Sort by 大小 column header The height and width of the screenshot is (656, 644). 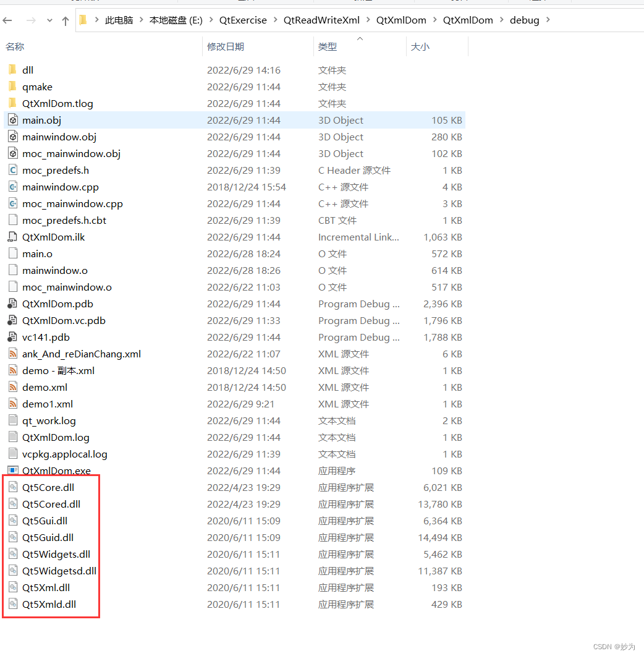(x=420, y=46)
